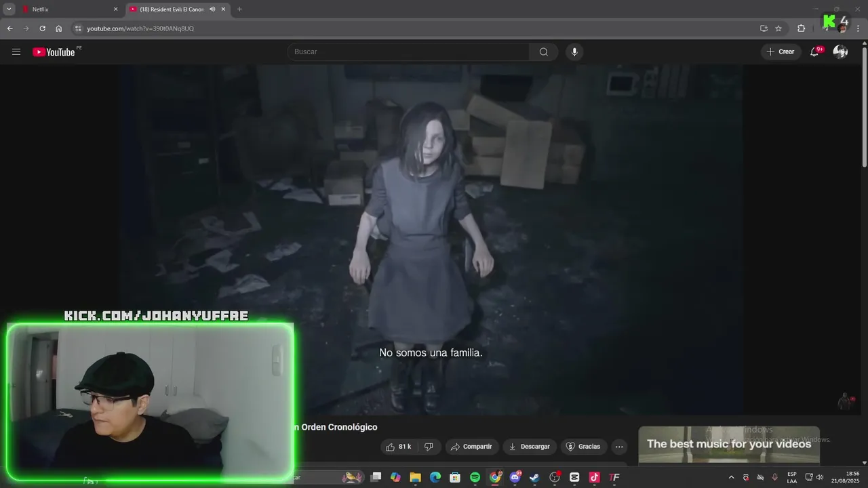Image resolution: width=868 pixels, height=488 pixels.
Task: Open network settings from the tray
Action: pyautogui.click(x=809, y=477)
